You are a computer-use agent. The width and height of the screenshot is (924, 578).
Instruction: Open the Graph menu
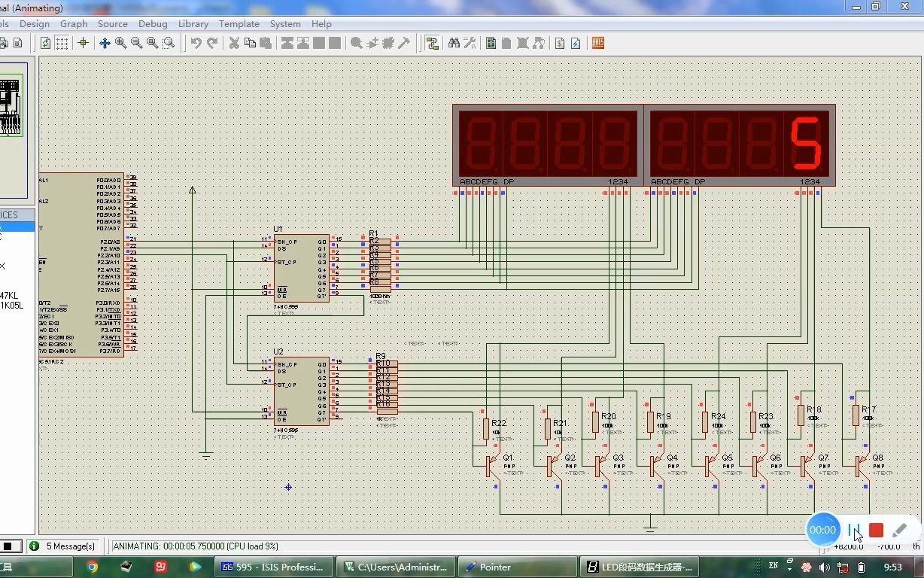click(74, 24)
